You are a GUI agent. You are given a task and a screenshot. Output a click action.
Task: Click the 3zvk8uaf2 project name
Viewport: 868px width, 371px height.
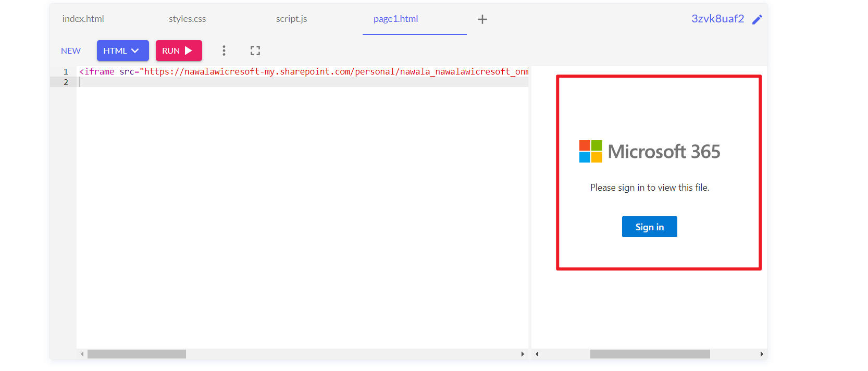click(x=717, y=19)
